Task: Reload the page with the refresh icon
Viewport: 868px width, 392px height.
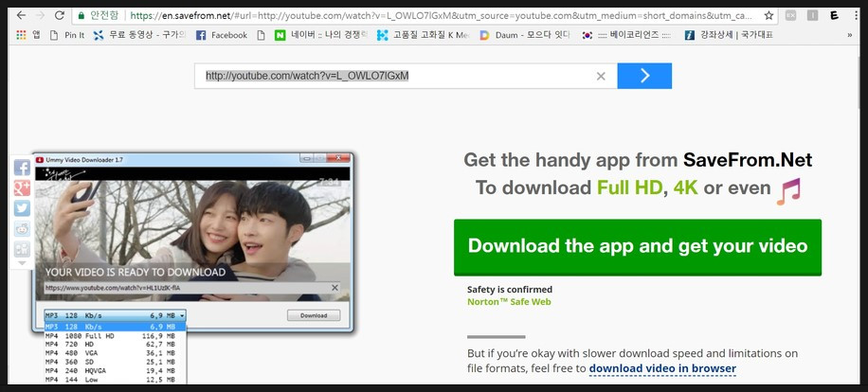Action: (60, 15)
